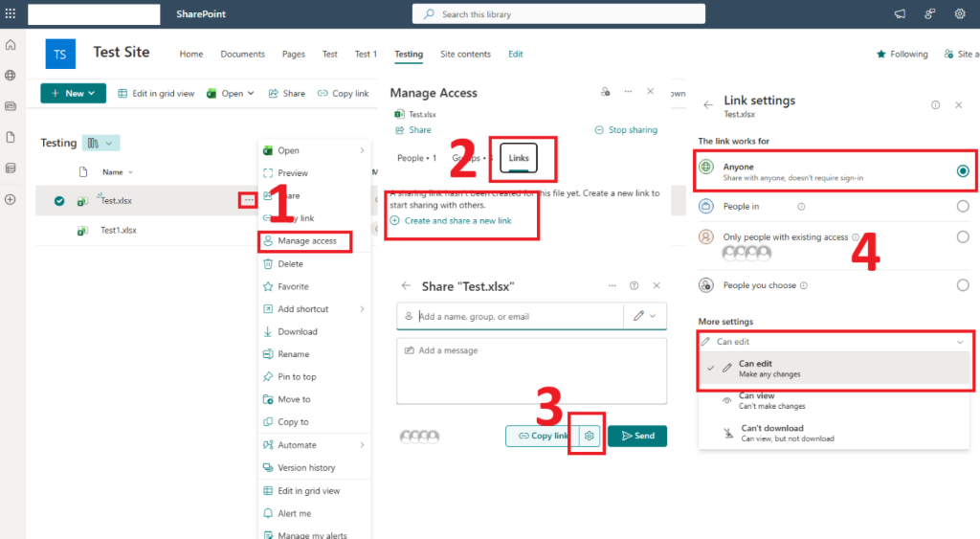980x539 pixels.
Task: Switch to the People tab
Action: 417,158
